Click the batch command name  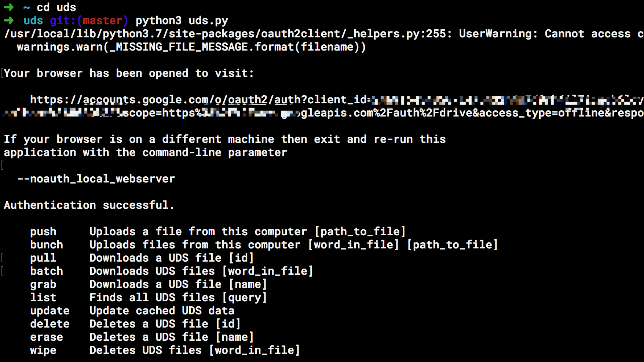coord(47,271)
